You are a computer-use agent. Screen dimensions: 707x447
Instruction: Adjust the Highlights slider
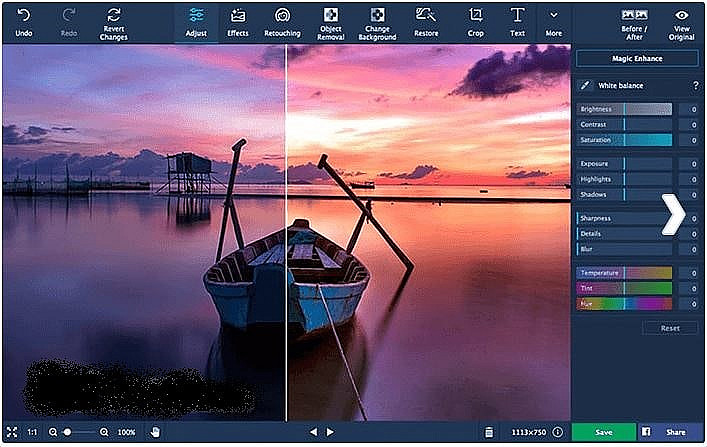(624, 179)
